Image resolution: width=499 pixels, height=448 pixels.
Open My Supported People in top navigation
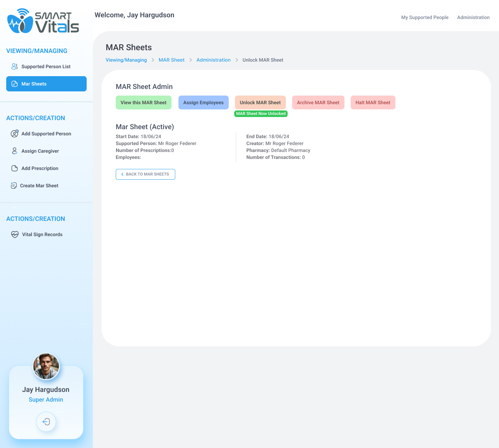click(x=424, y=17)
